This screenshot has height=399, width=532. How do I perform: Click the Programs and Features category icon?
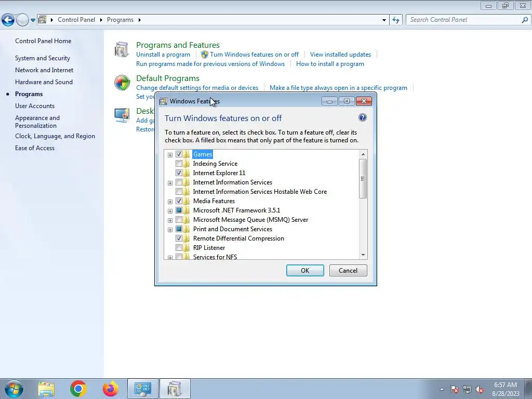122,50
